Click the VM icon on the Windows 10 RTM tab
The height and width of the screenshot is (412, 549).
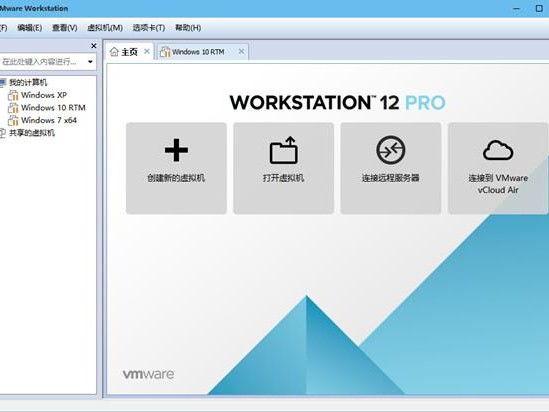(165, 52)
